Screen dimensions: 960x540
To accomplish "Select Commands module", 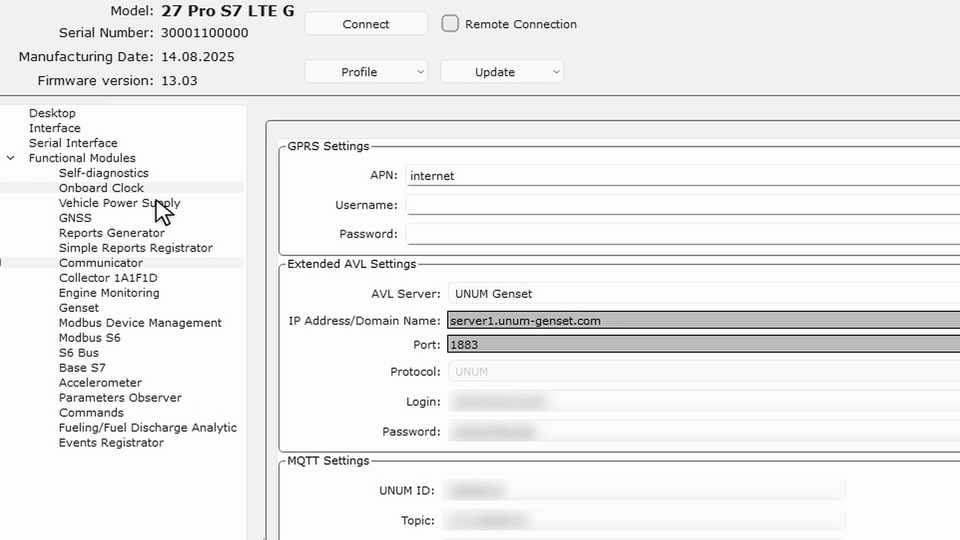I will point(91,413).
